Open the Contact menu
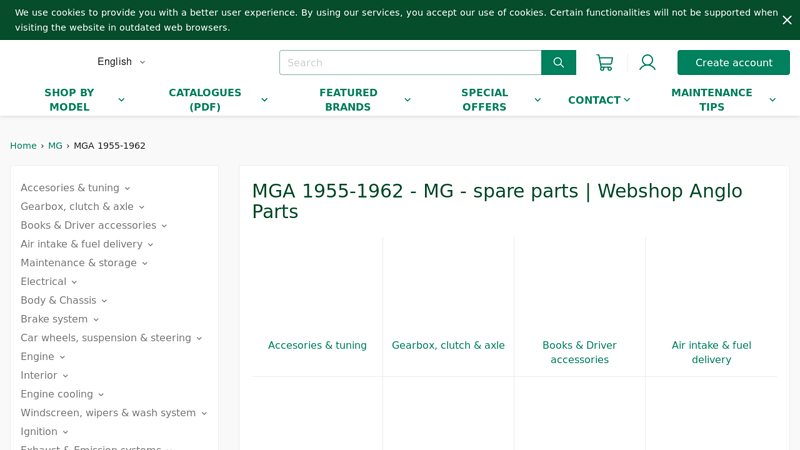 [599, 100]
